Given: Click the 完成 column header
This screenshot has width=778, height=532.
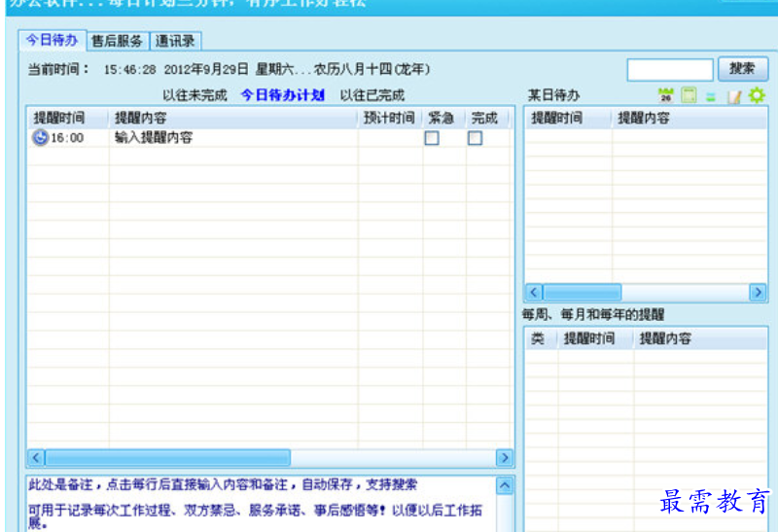Looking at the screenshot, I should point(487,118).
